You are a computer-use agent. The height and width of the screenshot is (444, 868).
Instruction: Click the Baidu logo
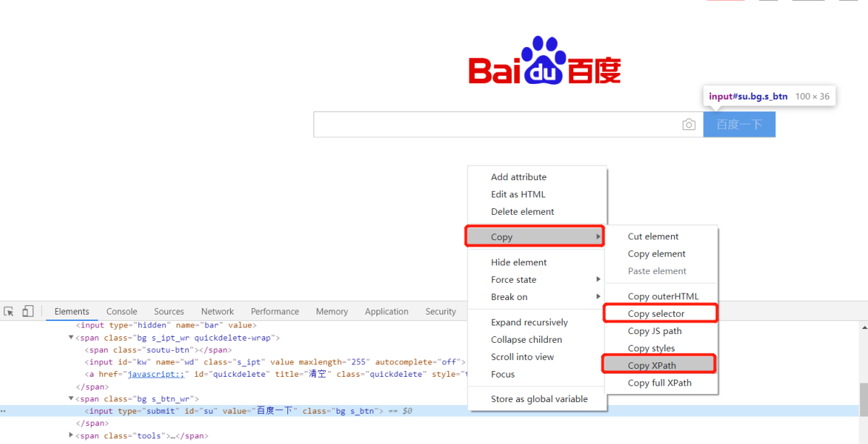(544, 63)
